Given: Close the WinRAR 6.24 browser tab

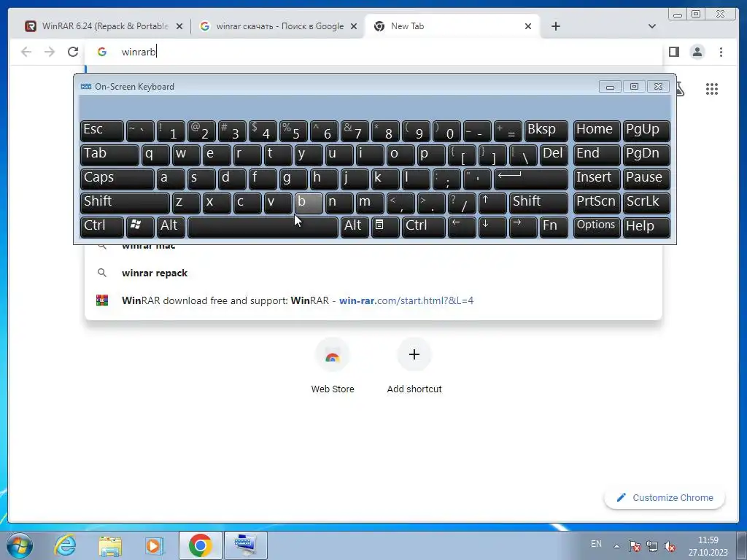Looking at the screenshot, I should point(179,27).
